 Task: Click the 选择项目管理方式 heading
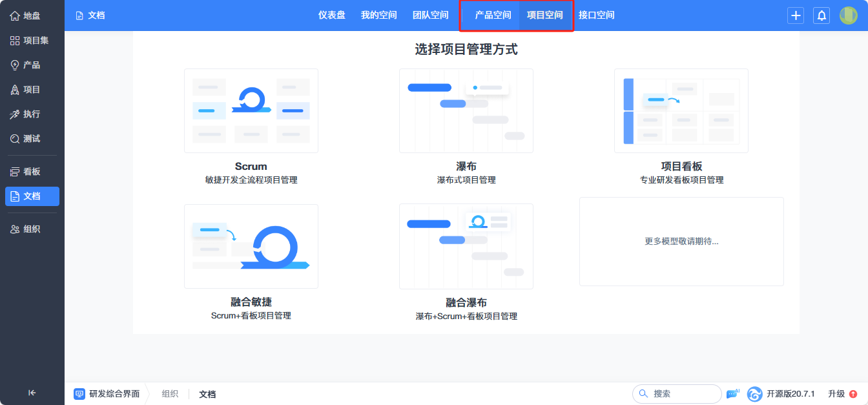[x=466, y=49]
